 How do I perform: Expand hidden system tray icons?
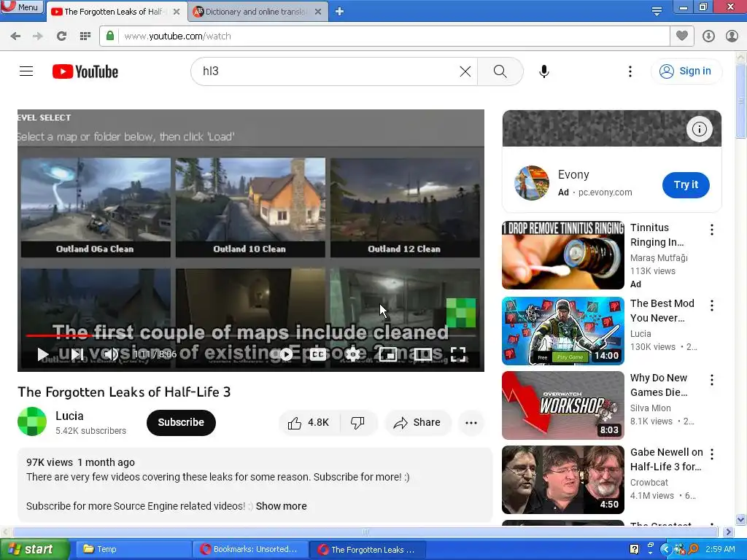[x=665, y=550]
